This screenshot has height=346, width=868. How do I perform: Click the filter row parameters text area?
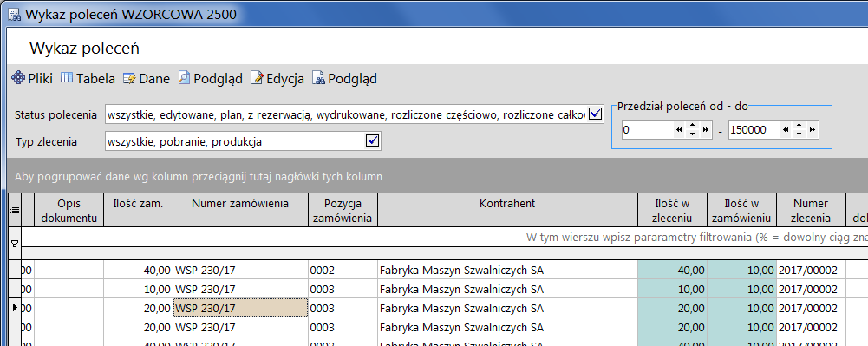tap(445, 237)
